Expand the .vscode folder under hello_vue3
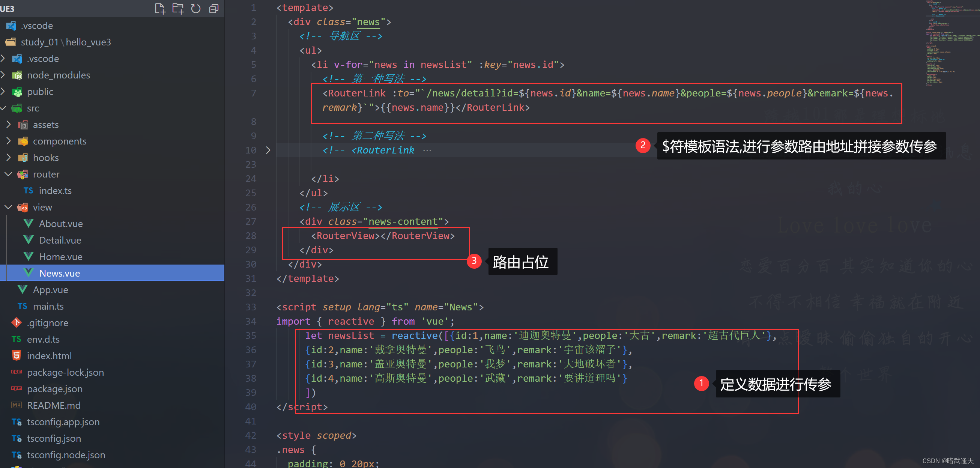This screenshot has height=468, width=980. (x=3, y=59)
